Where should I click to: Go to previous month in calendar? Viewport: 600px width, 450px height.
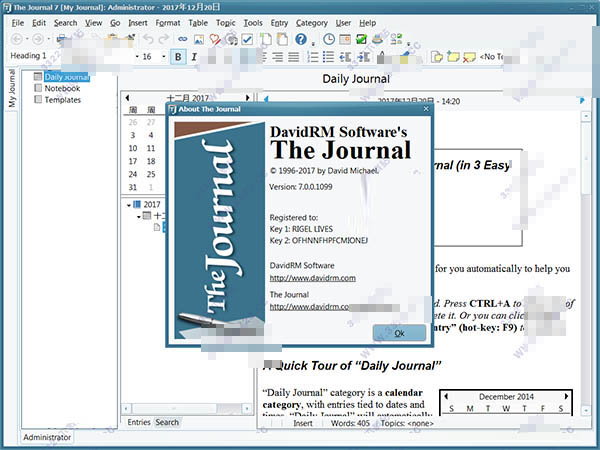point(127,98)
